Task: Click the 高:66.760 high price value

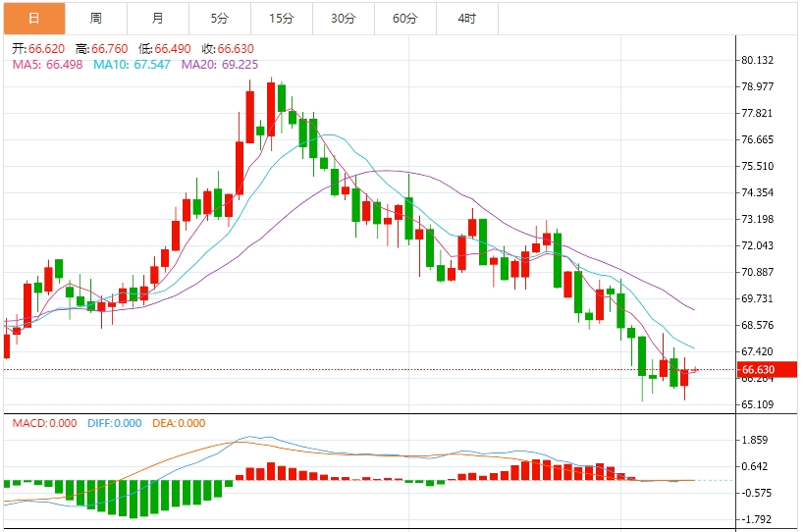Action: [101, 49]
